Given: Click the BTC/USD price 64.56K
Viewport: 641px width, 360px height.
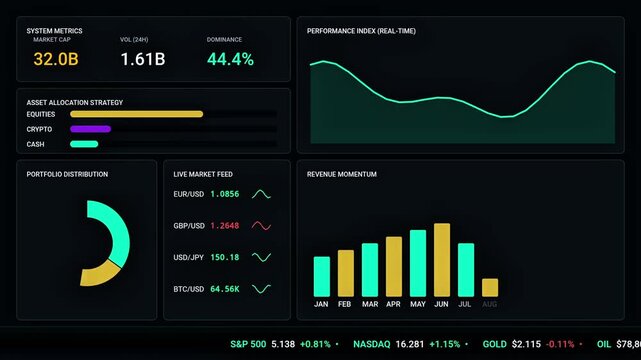Looking at the screenshot, I should click(x=225, y=289).
